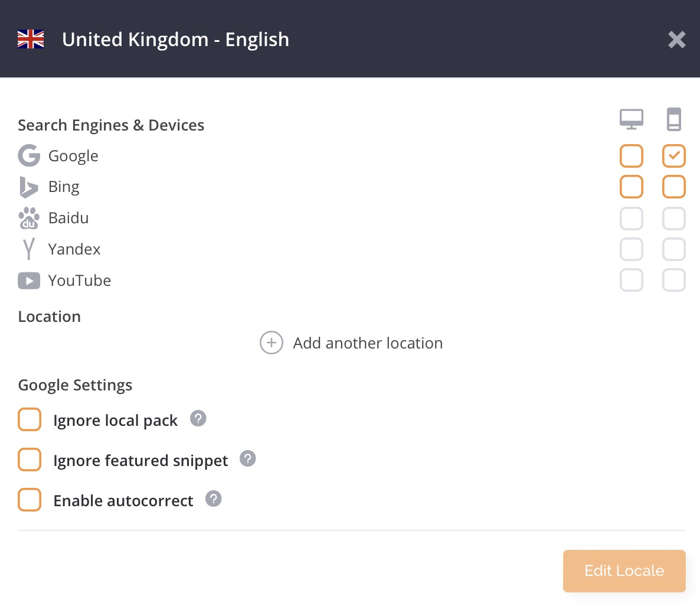Tick the Ignore featured snippet checkbox
This screenshot has height=606, width=700.
[x=30, y=460]
